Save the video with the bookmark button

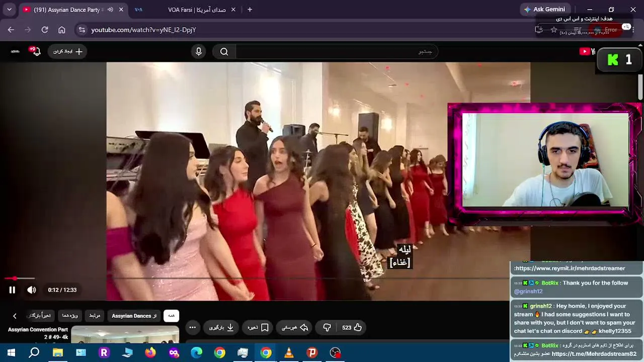click(x=258, y=328)
